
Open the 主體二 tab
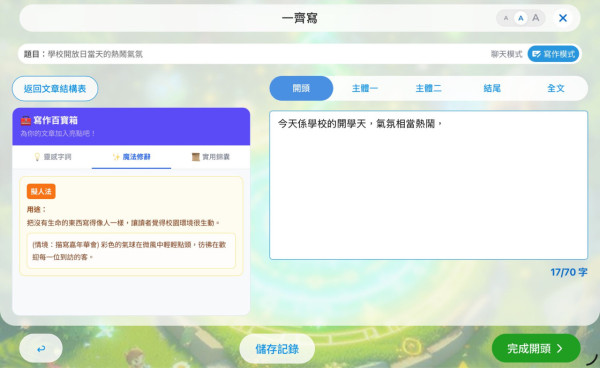pyautogui.click(x=429, y=88)
